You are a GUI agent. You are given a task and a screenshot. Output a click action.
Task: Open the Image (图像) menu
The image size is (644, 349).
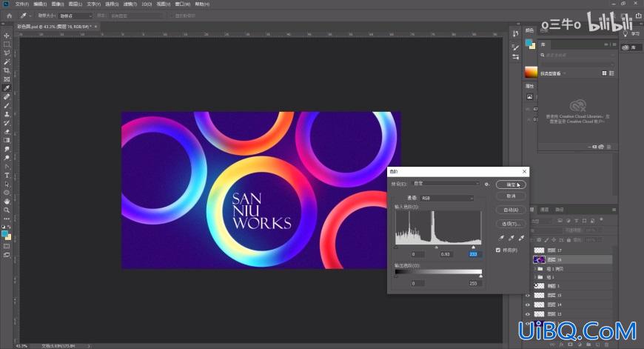click(58, 4)
